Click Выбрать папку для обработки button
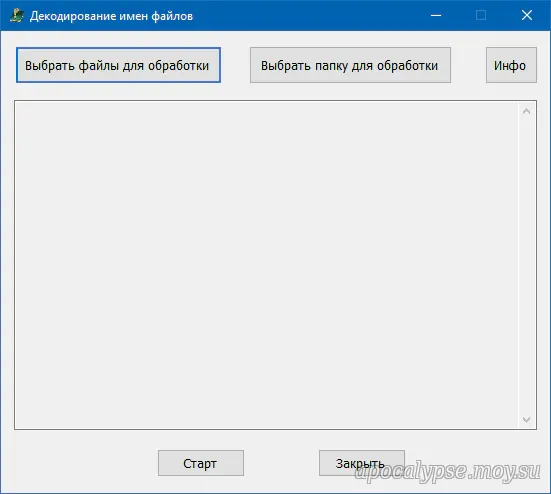The width and height of the screenshot is (551, 494). (x=350, y=65)
